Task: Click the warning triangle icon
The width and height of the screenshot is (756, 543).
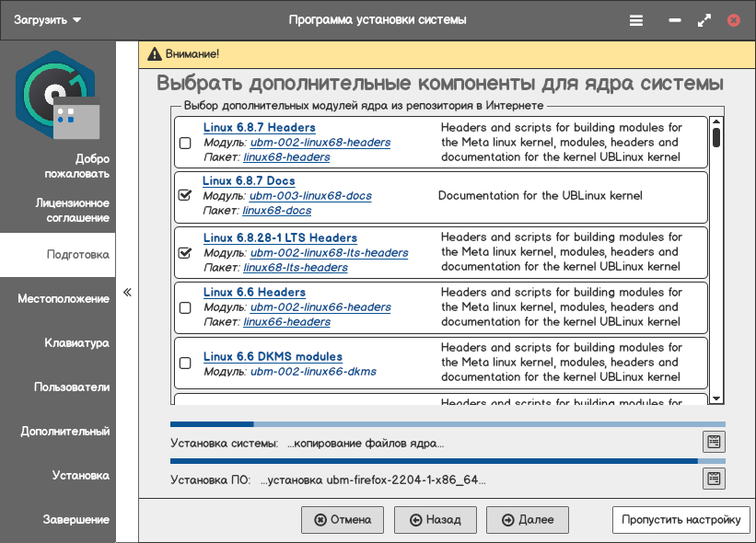Action: click(154, 54)
